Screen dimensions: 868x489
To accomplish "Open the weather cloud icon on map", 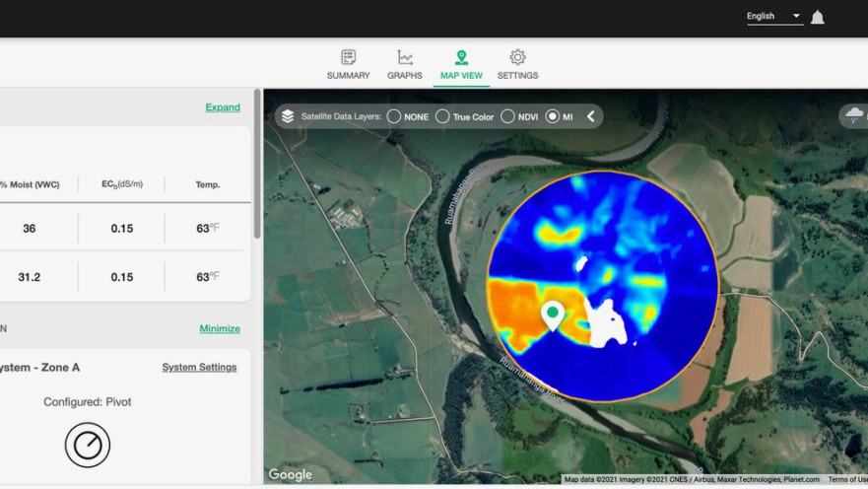I will (853, 116).
